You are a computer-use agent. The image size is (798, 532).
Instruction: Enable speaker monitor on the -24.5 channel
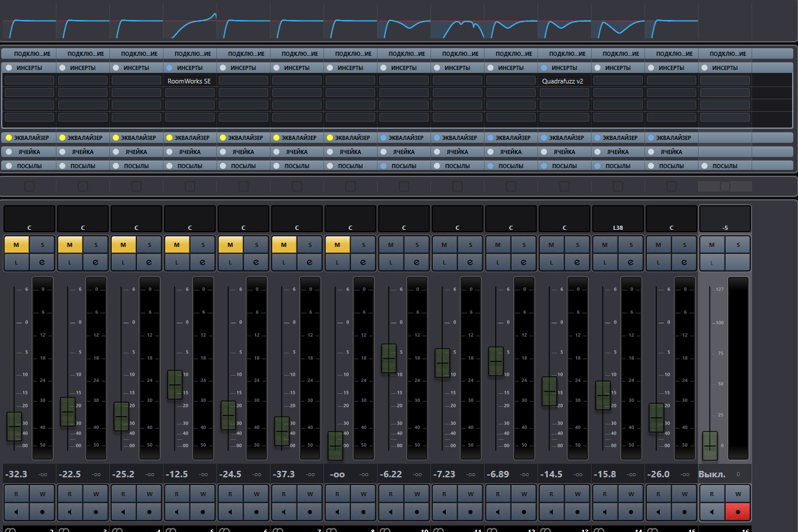click(x=231, y=512)
